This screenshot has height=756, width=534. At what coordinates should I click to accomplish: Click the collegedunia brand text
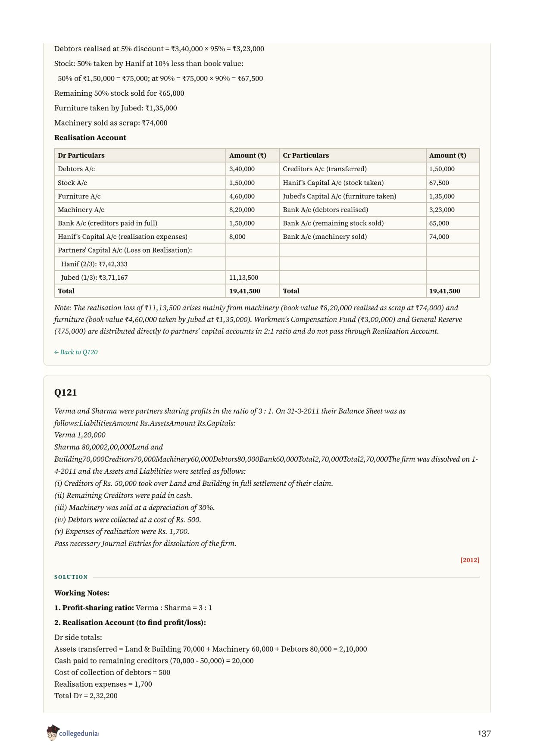(79, 733)
